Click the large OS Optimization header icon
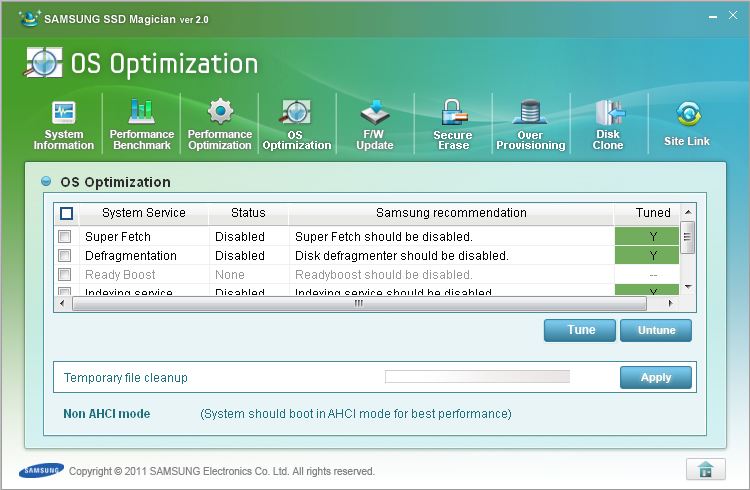 (x=43, y=63)
